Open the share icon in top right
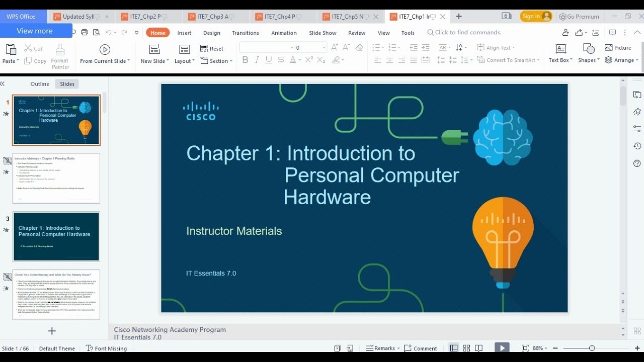The height and width of the screenshot is (362, 644). pyautogui.click(x=579, y=32)
